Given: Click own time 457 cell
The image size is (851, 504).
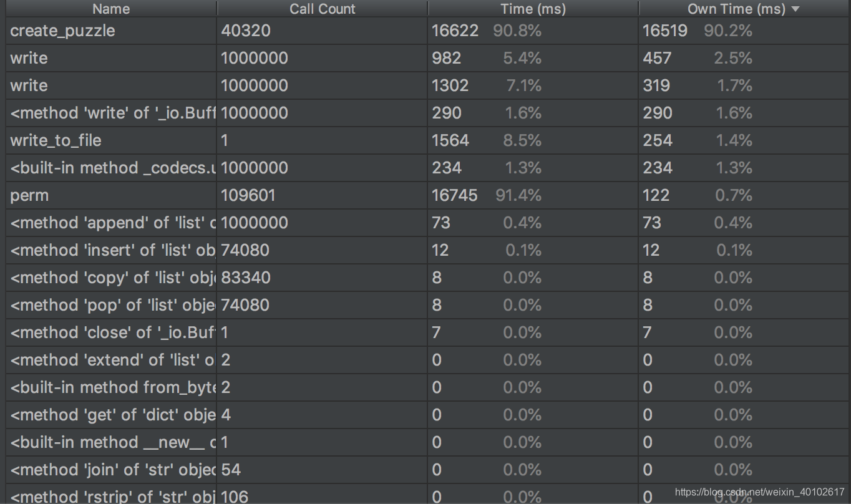Looking at the screenshot, I should [657, 58].
